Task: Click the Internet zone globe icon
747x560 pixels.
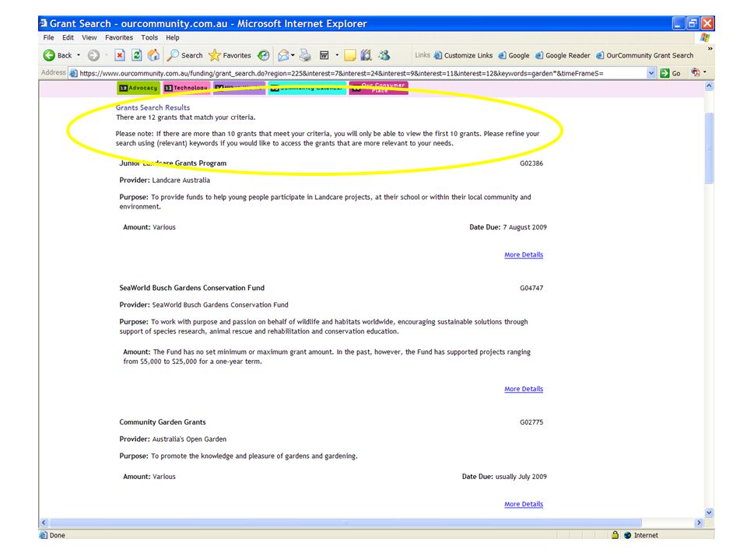Action: 627,535
